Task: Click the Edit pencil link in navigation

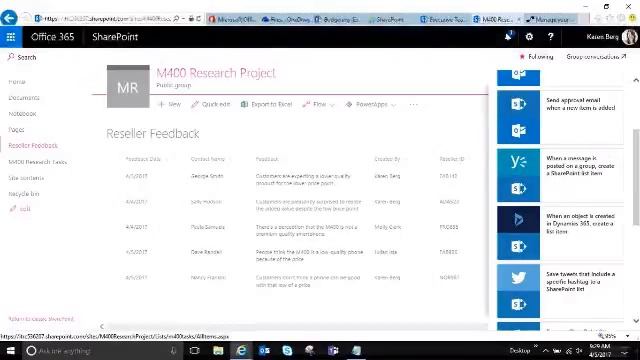Action: click(20, 209)
